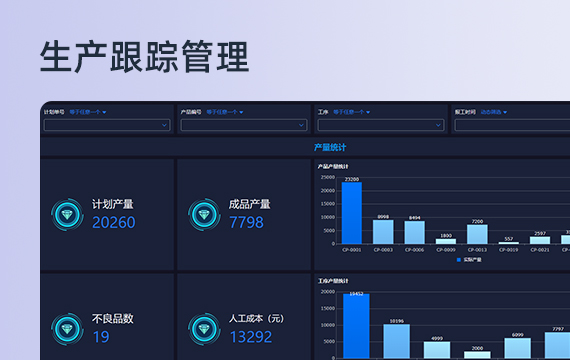The image size is (570, 360).
Task: Change the 计划单号 condition 等于任意一个
Action: click(88, 112)
